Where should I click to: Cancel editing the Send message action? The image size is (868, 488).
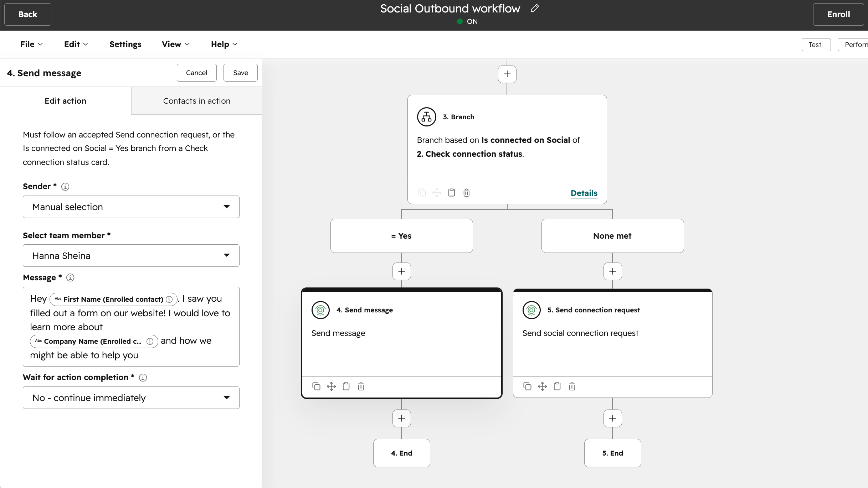click(x=197, y=73)
